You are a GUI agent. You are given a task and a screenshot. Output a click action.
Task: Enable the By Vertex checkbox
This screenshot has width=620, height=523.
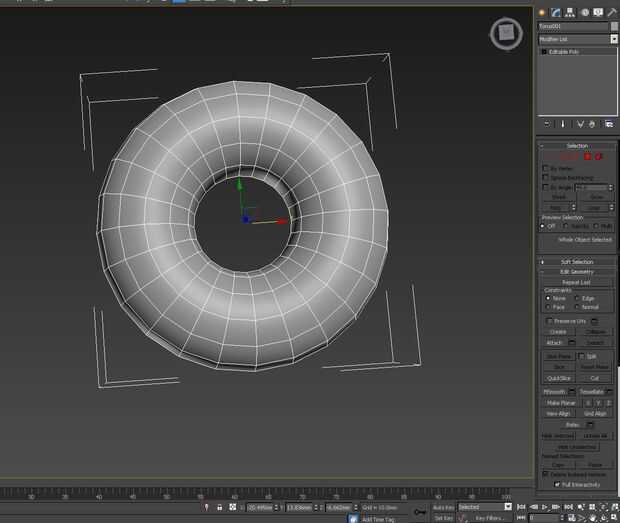coord(545,168)
